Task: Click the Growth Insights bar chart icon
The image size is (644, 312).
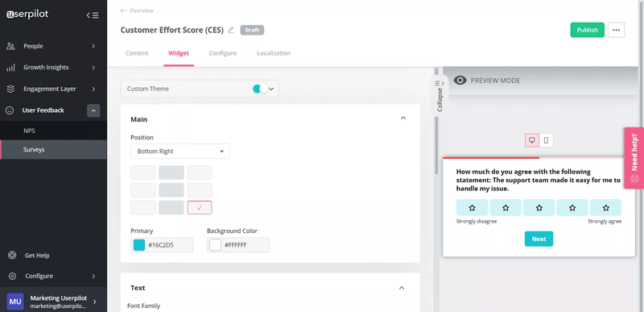Action: [11, 68]
